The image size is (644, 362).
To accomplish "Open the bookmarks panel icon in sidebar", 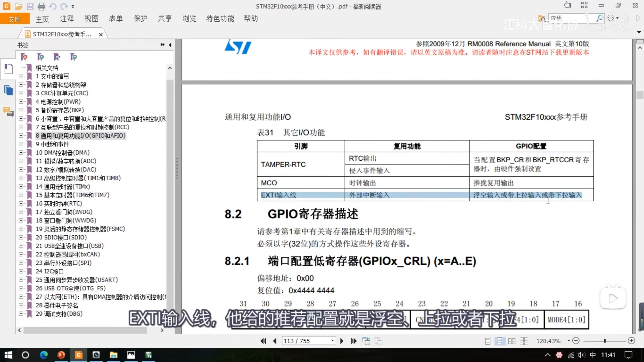I will [8, 69].
